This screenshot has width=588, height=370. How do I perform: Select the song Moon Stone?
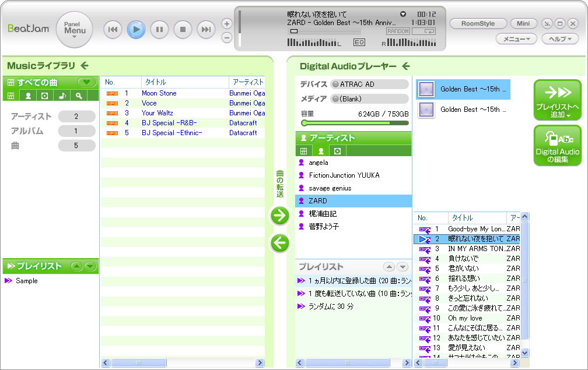pos(159,93)
